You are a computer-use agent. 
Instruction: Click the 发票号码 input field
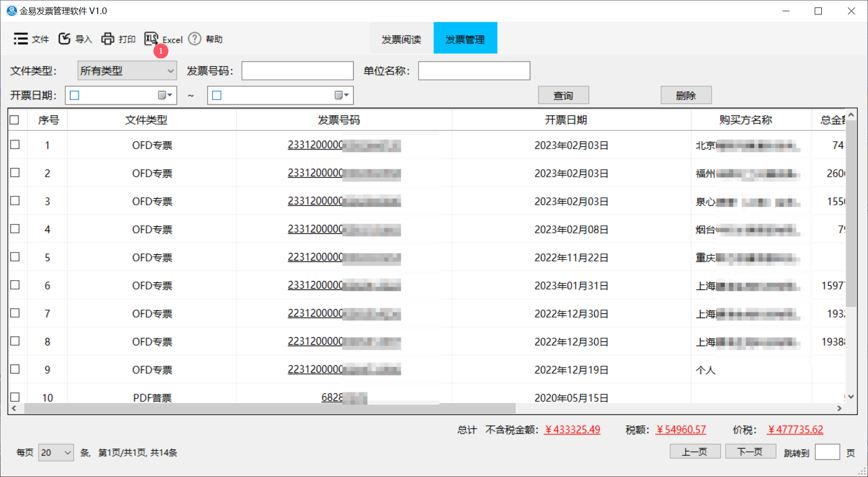click(298, 71)
